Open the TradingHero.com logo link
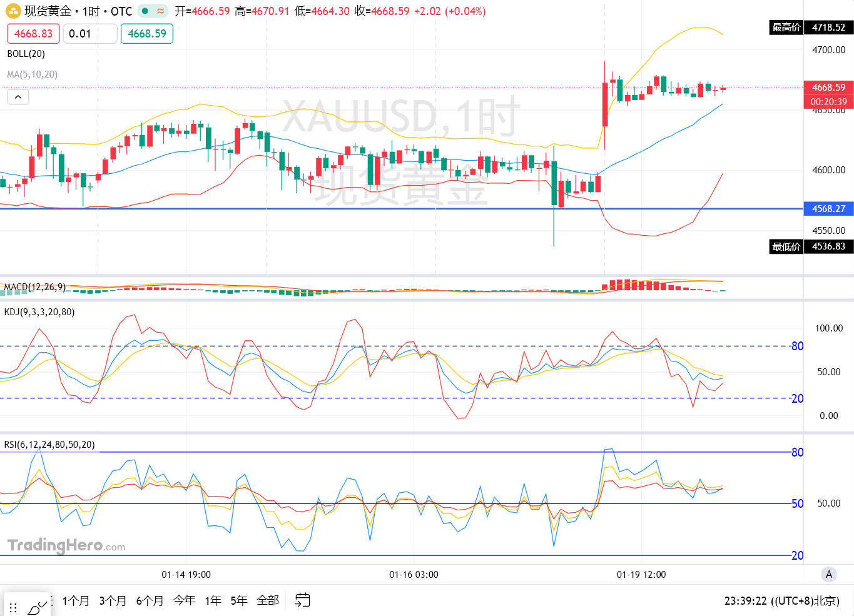 click(x=66, y=545)
